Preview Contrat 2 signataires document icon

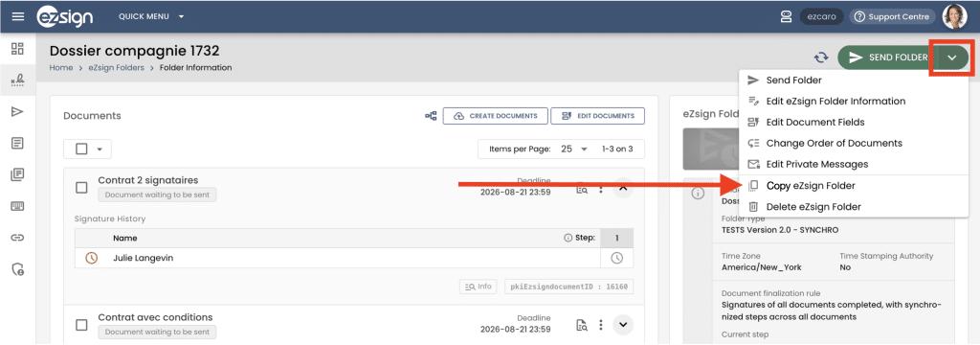click(582, 188)
